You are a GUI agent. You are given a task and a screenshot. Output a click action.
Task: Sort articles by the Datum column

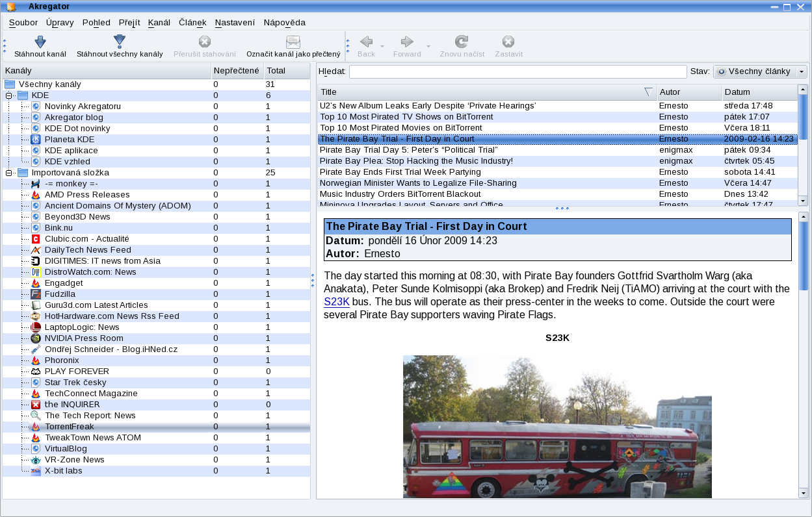click(759, 92)
